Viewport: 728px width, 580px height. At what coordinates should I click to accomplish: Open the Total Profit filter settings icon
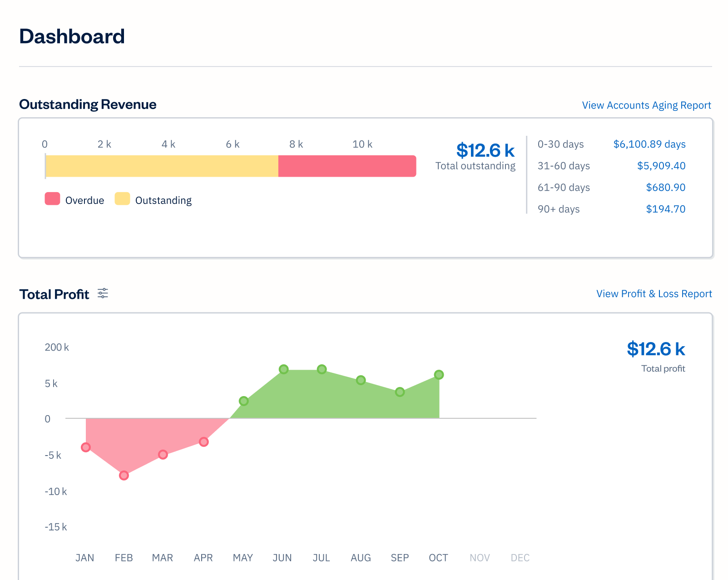103,293
